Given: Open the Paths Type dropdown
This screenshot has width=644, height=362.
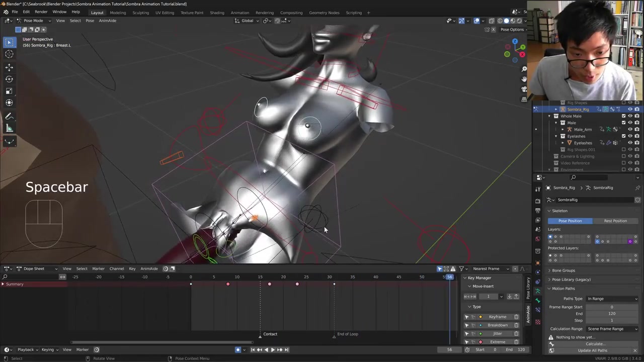Looking at the screenshot, I should [612, 299].
